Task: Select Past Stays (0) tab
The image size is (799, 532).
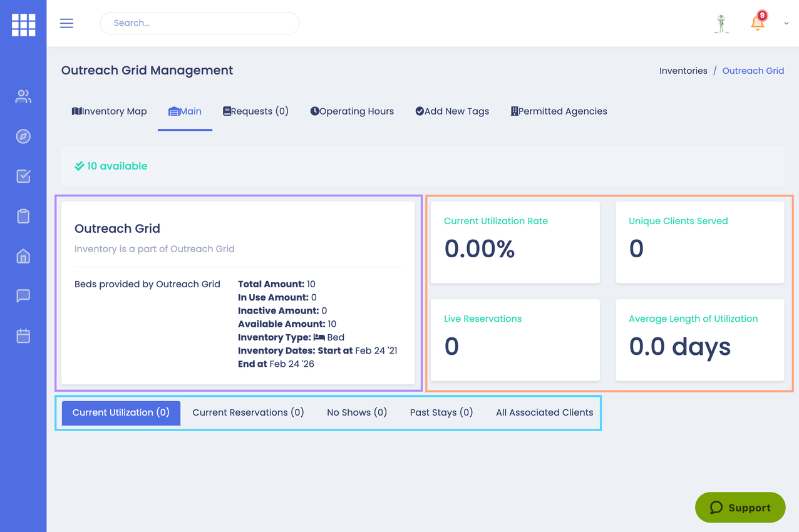Action: point(441,413)
